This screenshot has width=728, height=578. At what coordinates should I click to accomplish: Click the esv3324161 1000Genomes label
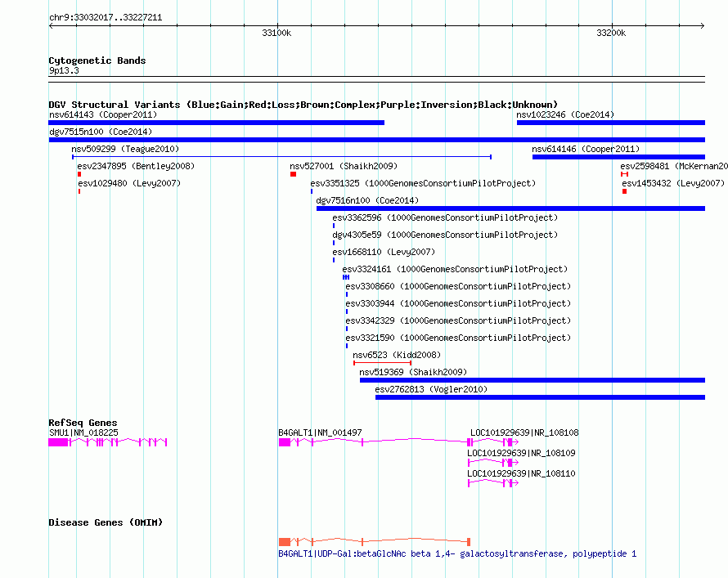[455, 269]
